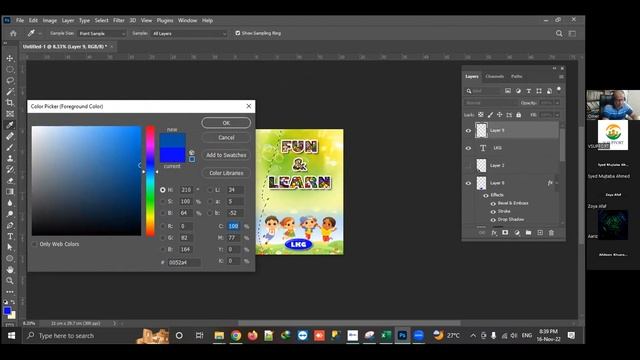
Task: Select the Zoom tool
Action: (x=10, y=280)
